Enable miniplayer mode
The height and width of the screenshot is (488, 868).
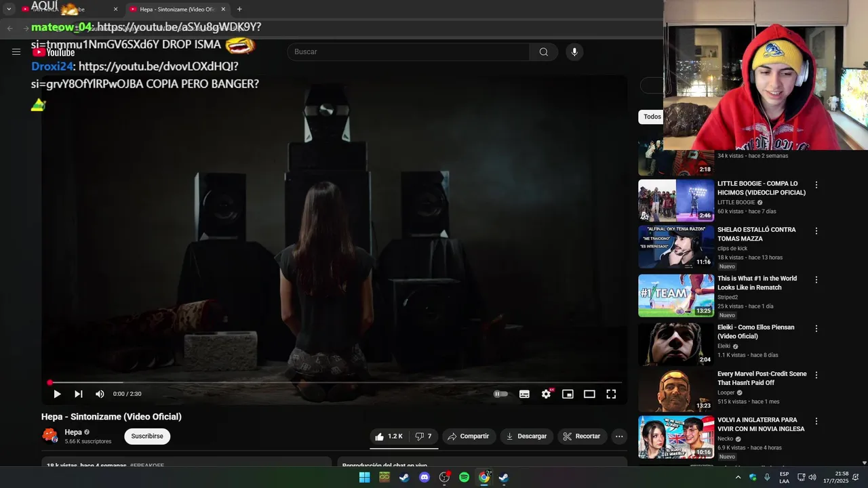coord(568,394)
